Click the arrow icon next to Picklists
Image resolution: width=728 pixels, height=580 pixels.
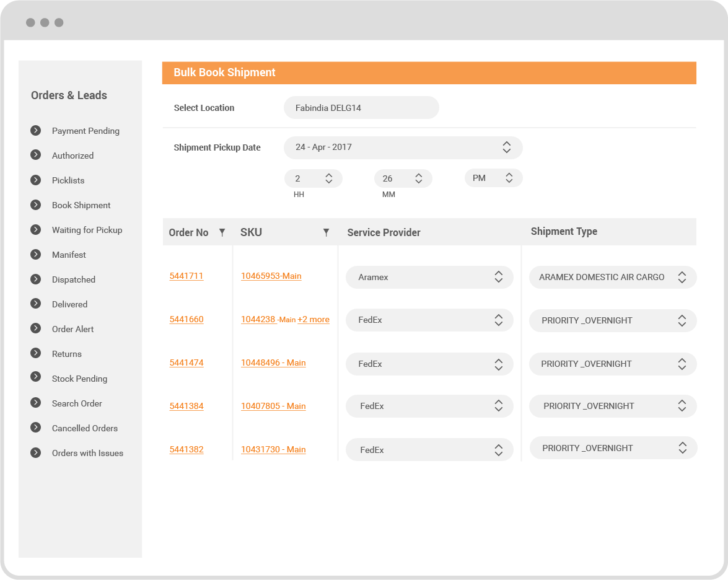pos(36,180)
